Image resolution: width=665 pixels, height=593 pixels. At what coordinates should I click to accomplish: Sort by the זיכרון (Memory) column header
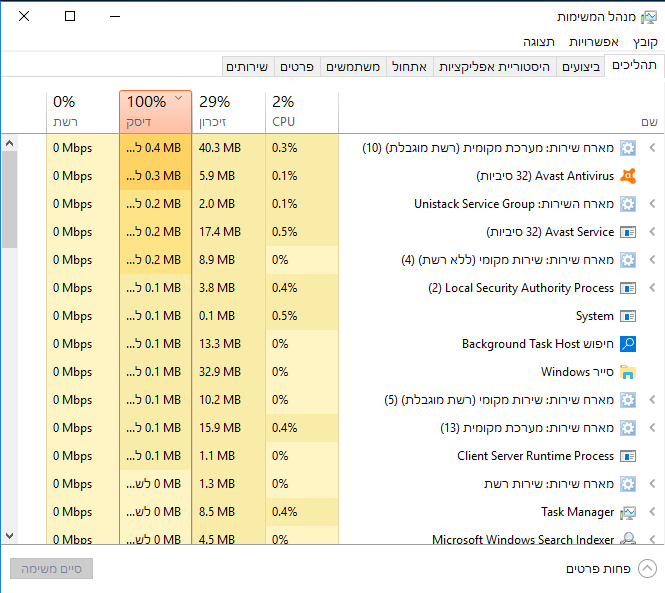pos(229,112)
